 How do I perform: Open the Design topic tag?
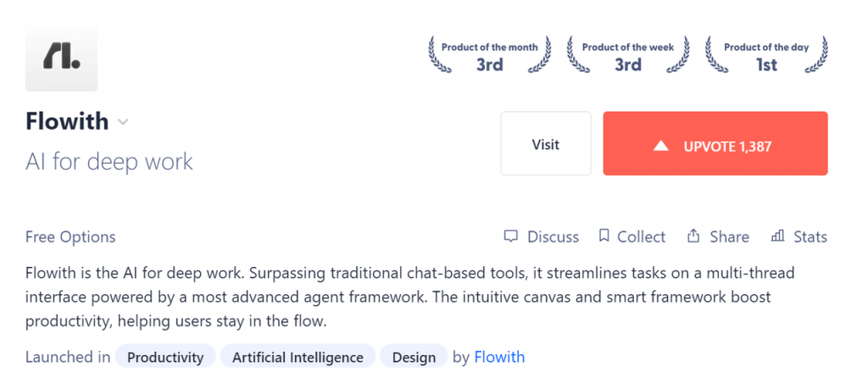tap(414, 357)
